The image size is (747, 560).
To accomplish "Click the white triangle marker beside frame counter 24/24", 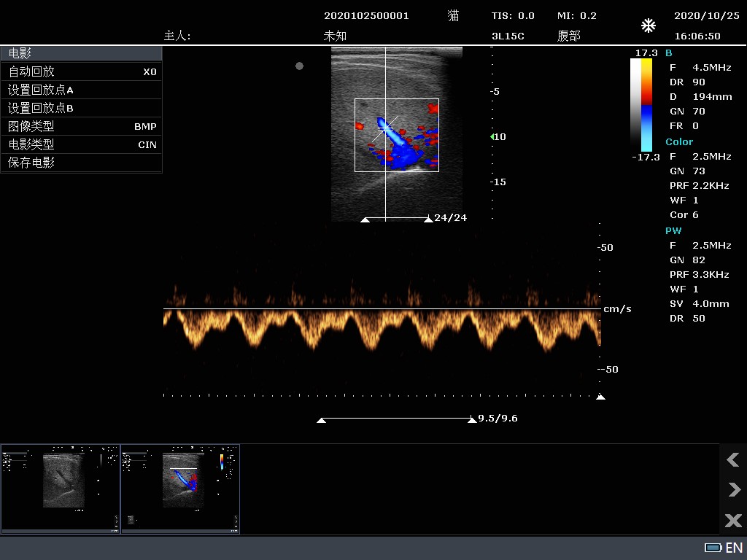I will [428, 217].
